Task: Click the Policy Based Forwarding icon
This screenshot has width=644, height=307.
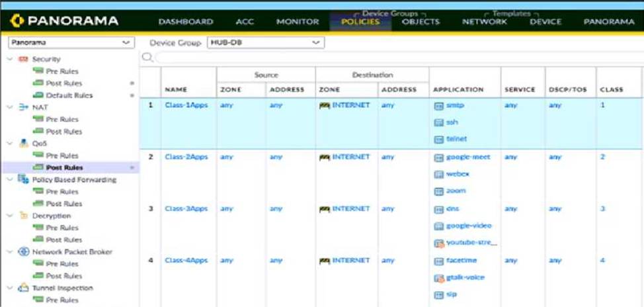Action: coord(23,179)
